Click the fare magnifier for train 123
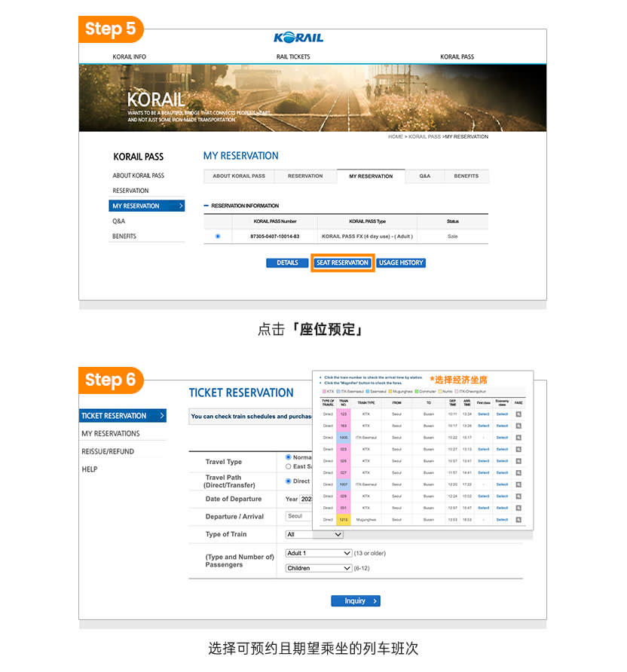Screen dimensions: 627x672 pos(518,414)
